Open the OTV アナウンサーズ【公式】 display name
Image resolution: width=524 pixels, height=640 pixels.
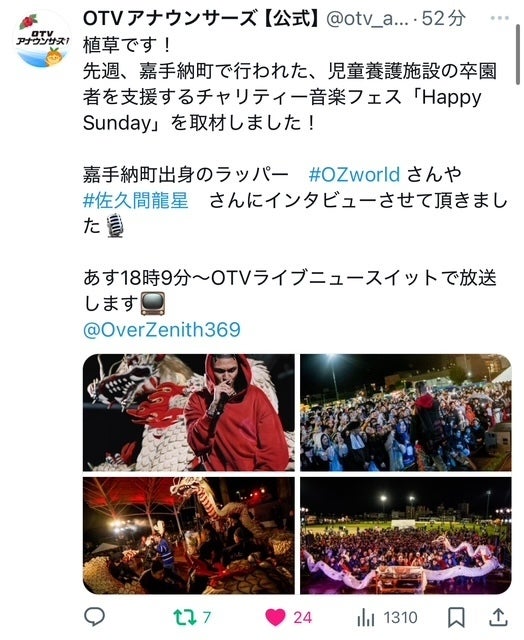(x=202, y=18)
